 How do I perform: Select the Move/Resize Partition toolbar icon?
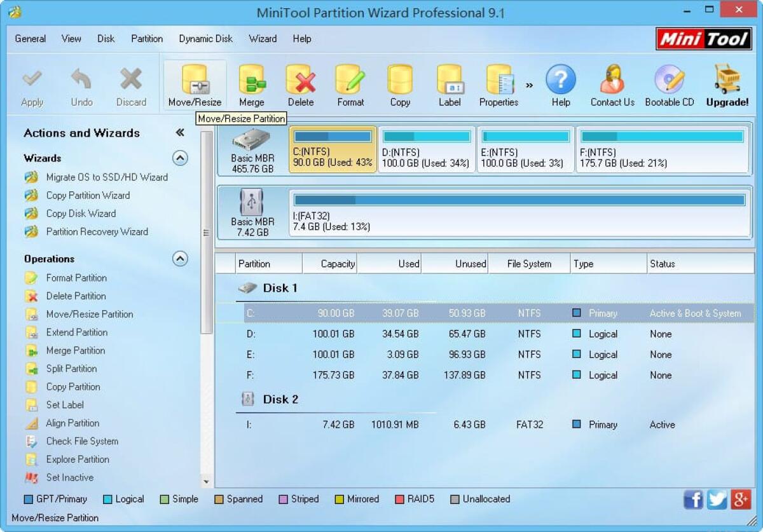[x=194, y=84]
